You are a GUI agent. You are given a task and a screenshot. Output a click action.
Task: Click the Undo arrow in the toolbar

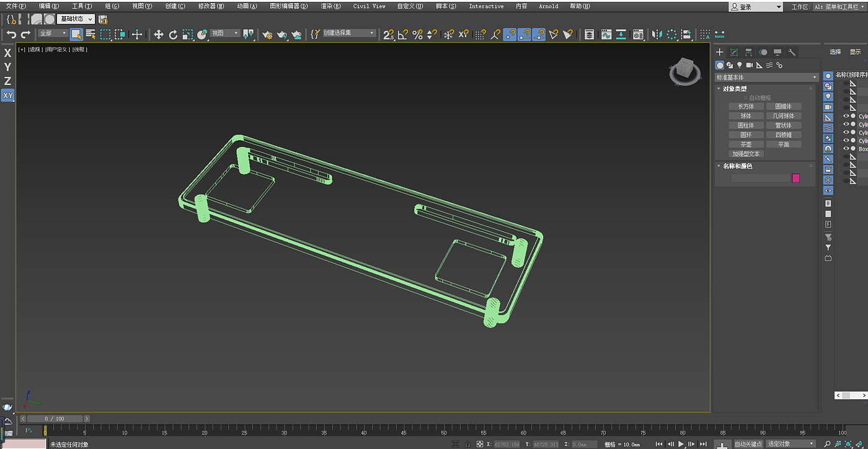(11, 35)
